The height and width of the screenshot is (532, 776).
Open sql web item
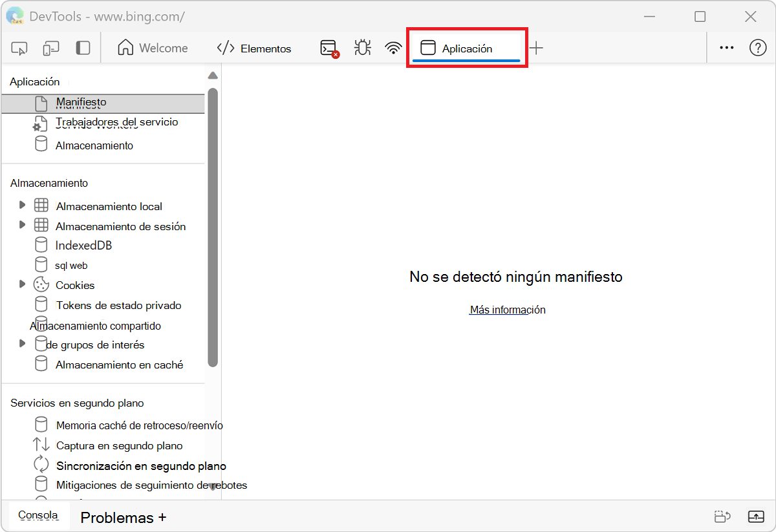tap(71, 266)
